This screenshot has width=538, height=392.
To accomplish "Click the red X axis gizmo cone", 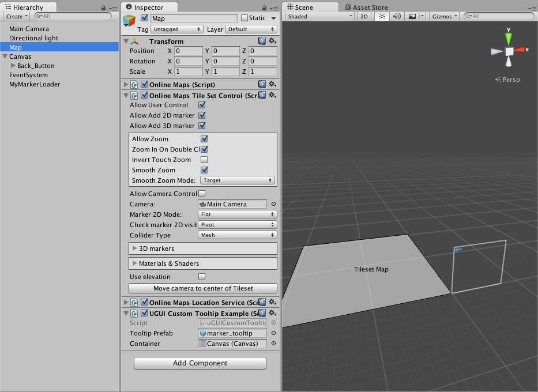I will coord(520,50).
